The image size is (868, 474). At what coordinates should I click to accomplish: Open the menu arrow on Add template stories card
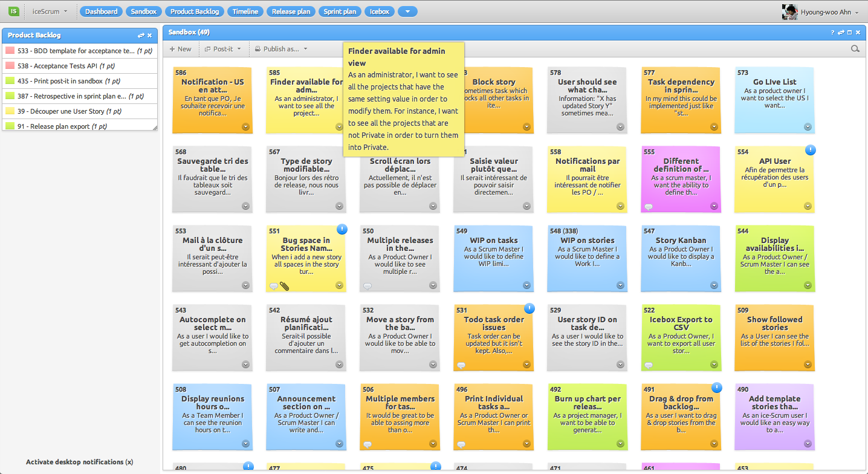pos(808,444)
